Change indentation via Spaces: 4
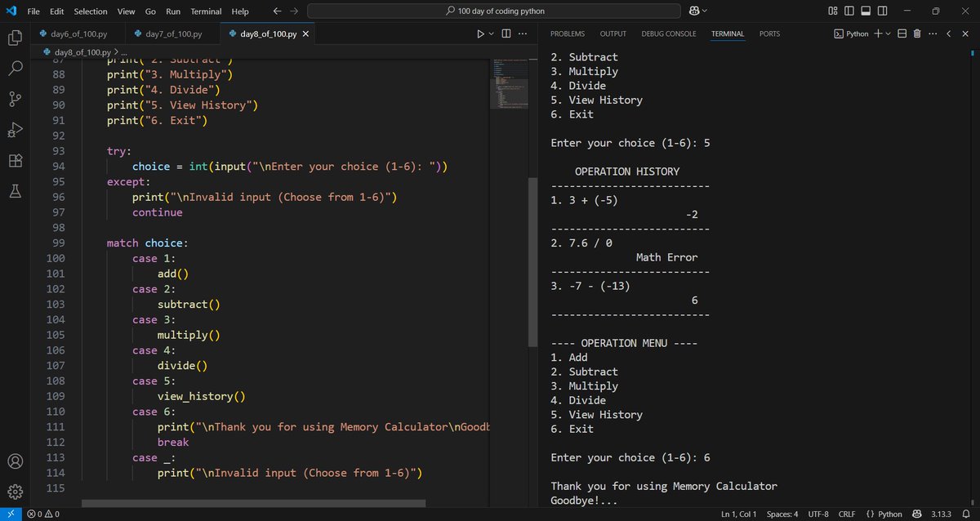Image resolution: width=980 pixels, height=521 pixels. 782,514
